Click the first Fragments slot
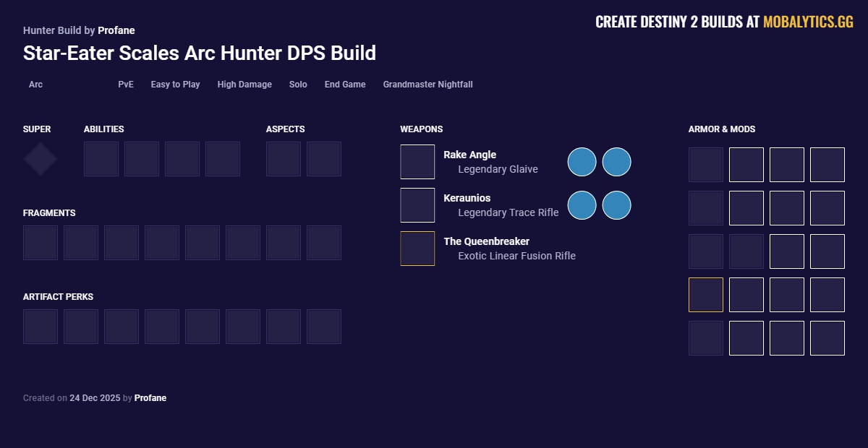 tap(41, 242)
